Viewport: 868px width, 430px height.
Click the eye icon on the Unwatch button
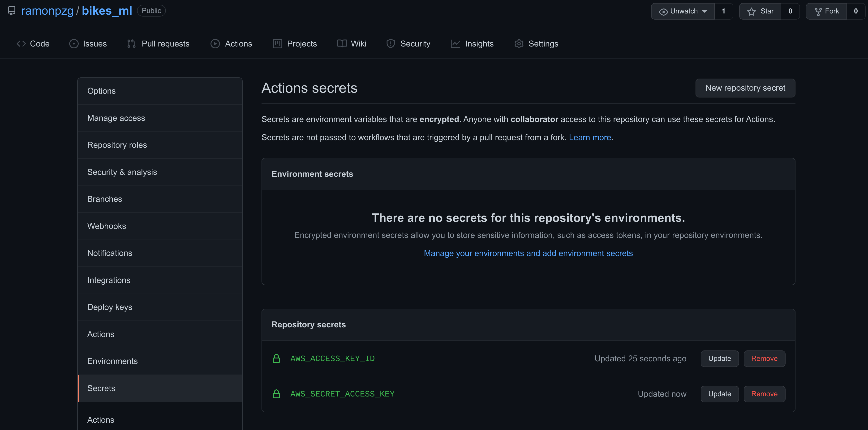tap(663, 12)
